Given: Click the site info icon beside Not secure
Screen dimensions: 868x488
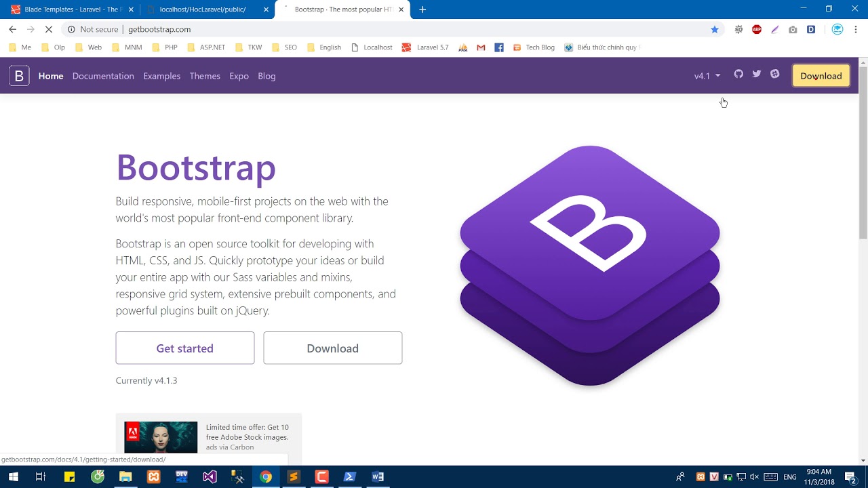Looking at the screenshot, I should [x=71, y=29].
